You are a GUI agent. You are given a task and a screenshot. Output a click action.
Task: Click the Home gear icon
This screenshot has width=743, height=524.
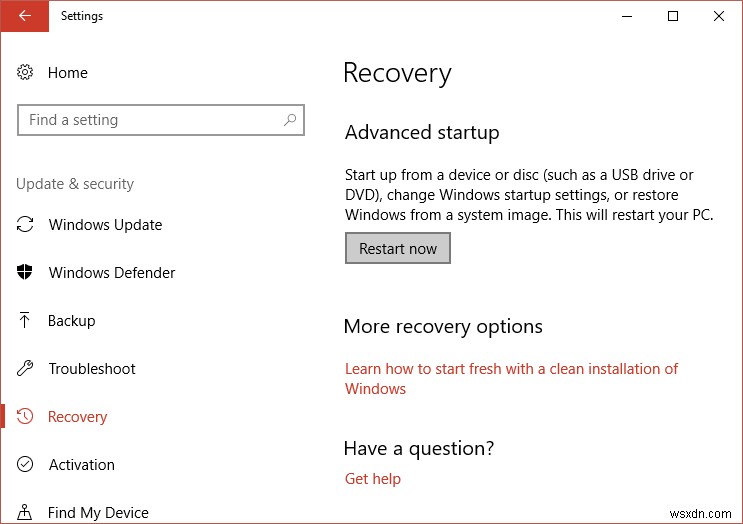coord(26,73)
